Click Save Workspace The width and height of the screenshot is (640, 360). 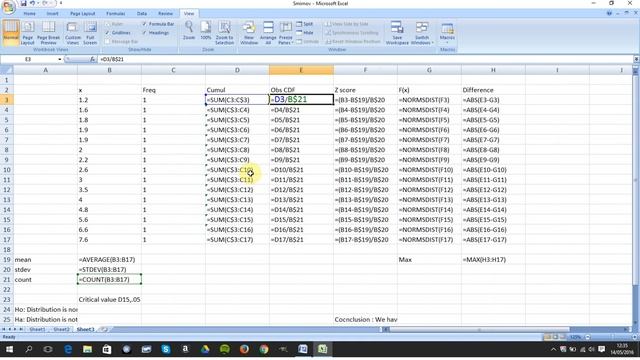(x=397, y=33)
